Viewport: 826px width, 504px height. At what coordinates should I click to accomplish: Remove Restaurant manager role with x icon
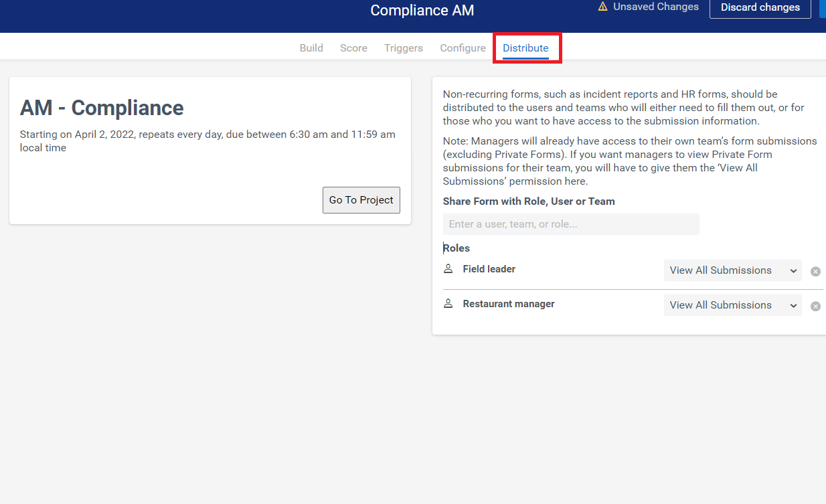pos(815,307)
